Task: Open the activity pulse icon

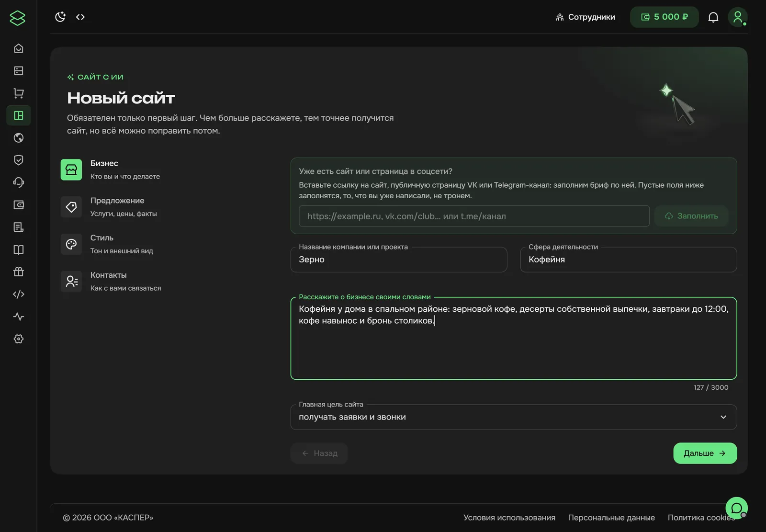Action: click(19, 317)
